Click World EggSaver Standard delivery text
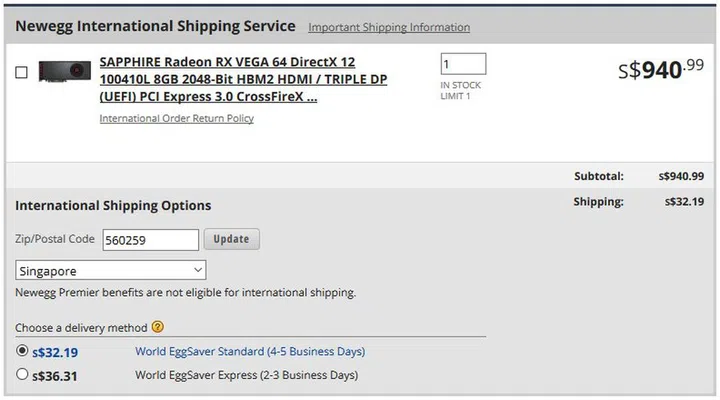Viewport: 720px width, 400px height. point(250,352)
